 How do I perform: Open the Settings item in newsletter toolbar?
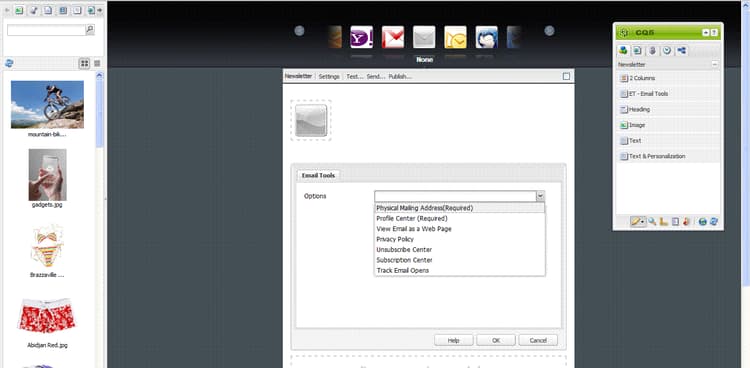(329, 77)
